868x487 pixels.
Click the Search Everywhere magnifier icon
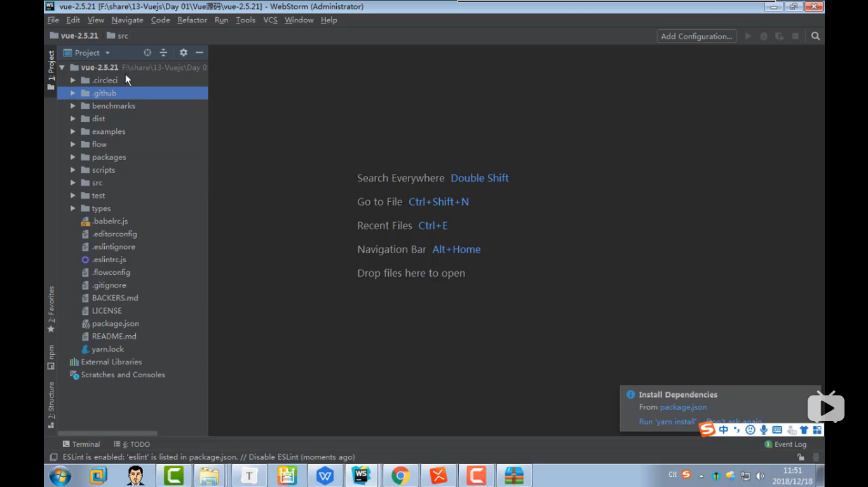(x=815, y=36)
